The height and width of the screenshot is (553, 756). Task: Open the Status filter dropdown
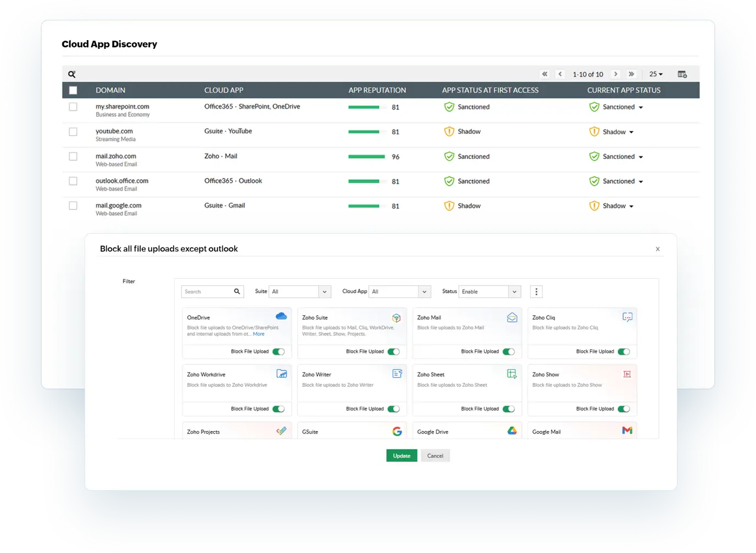[x=490, y=292]
